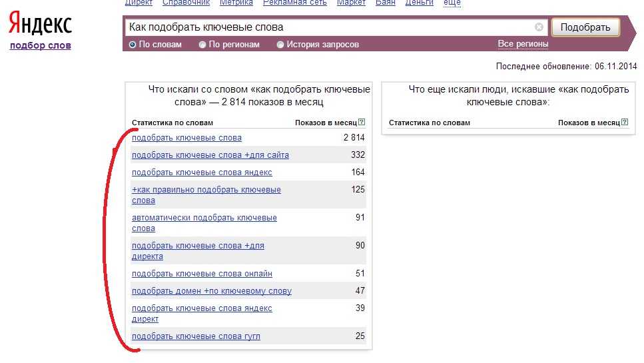Image resolution: width=644 pixels, height=363 pixels.
Task: Open the Справочник top menu link
Action: (186, 3)
